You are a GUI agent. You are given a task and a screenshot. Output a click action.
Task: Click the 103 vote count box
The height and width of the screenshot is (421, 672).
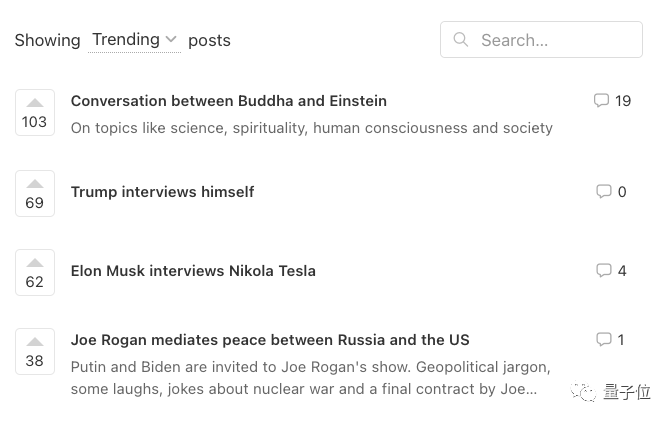click(x=35, y=112)
